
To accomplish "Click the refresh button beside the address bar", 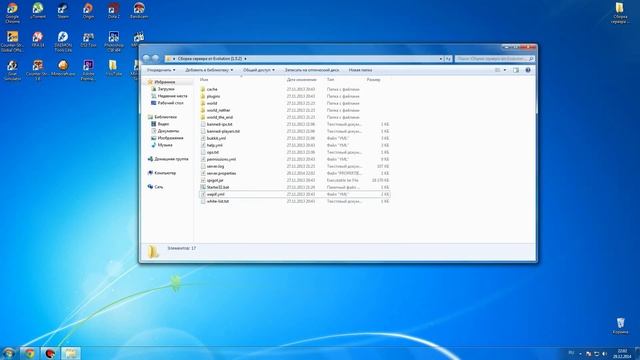I will (x=448, y=59).
